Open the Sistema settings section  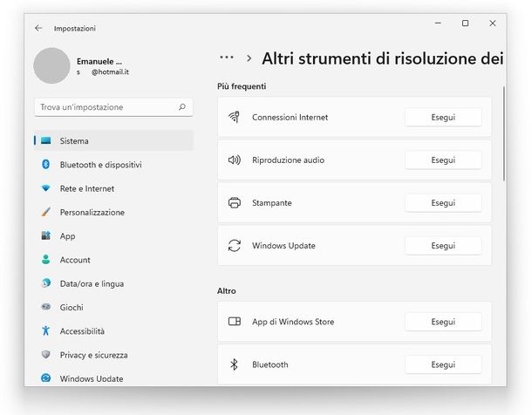(113, 140)
